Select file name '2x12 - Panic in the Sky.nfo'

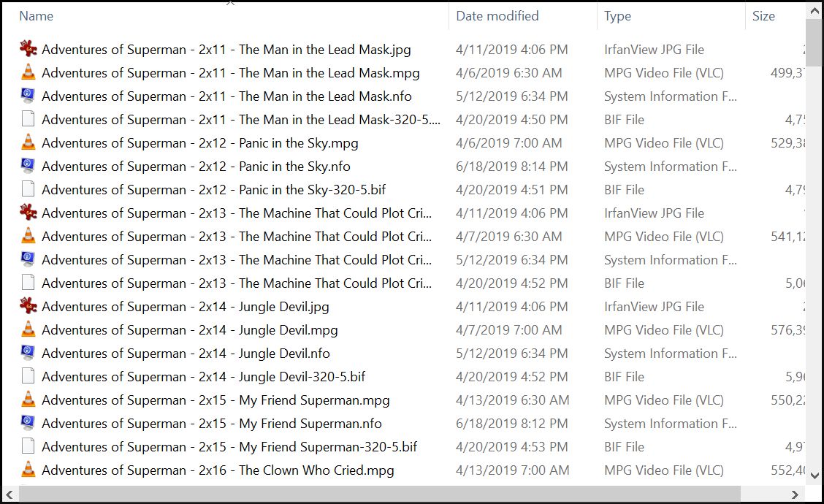(x=196, y=166)
